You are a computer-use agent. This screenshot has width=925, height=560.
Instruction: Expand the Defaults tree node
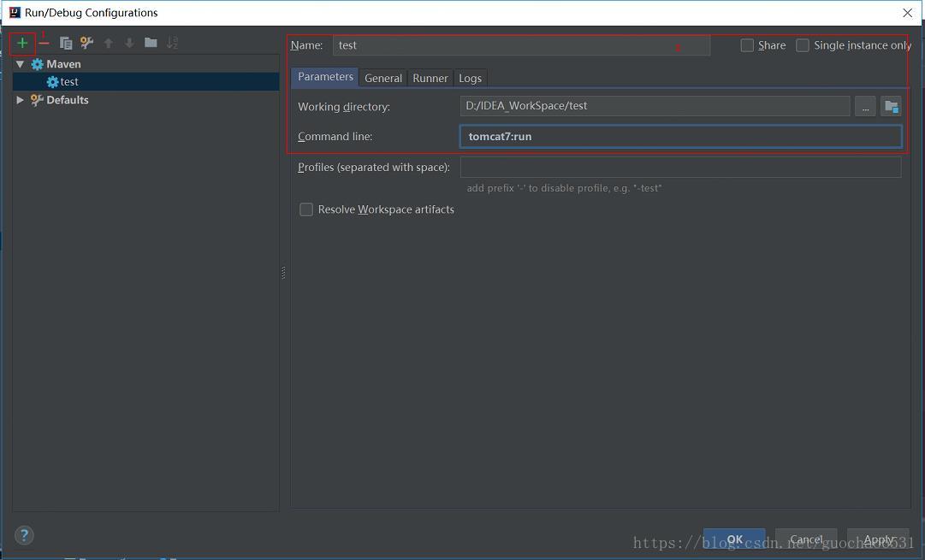coord(20,100)
